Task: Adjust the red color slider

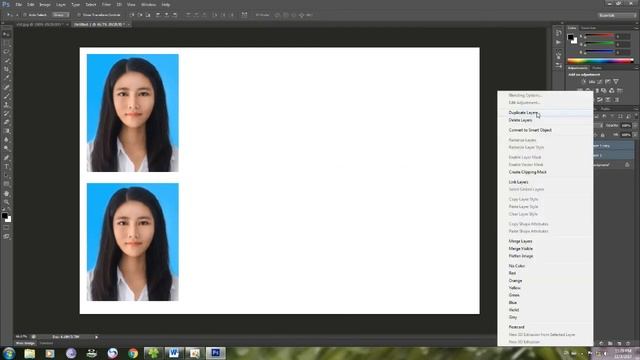Action: [x=600, y=37]
